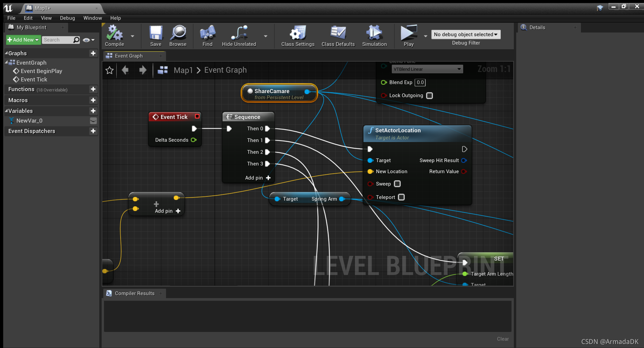This screenshot has width=644, height=348.
Task: Start Simulation mode
Action: 374,36
